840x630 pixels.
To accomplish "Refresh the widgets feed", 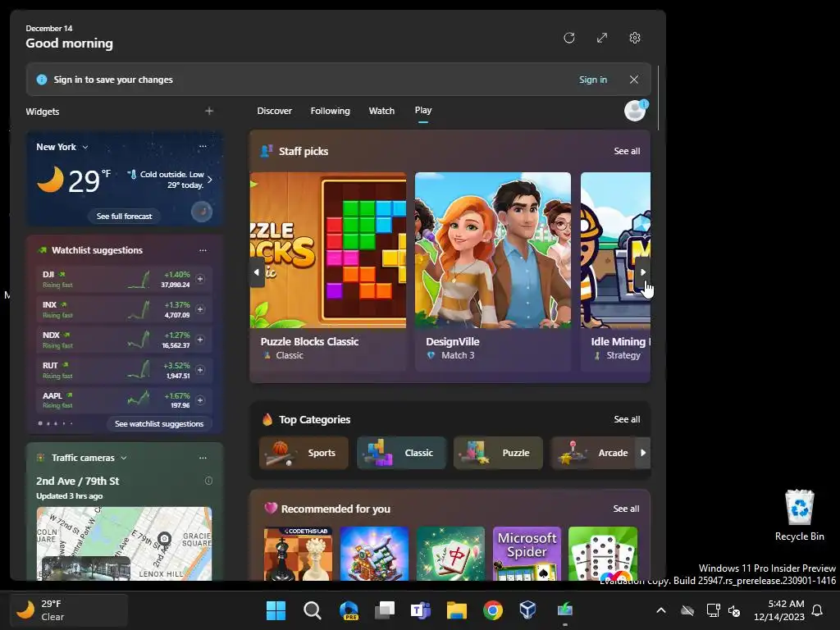I will [569, 38].
